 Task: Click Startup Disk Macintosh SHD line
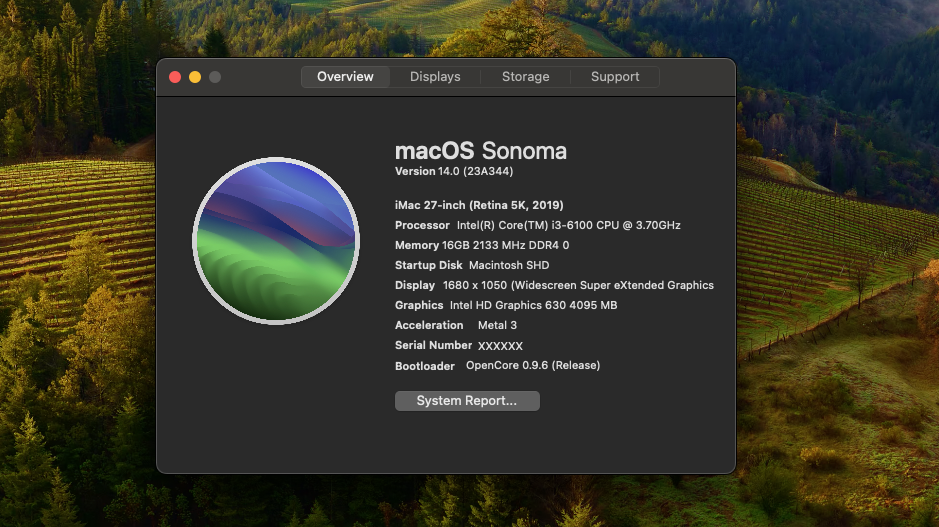pyautogui.click(x=472, y=265)
